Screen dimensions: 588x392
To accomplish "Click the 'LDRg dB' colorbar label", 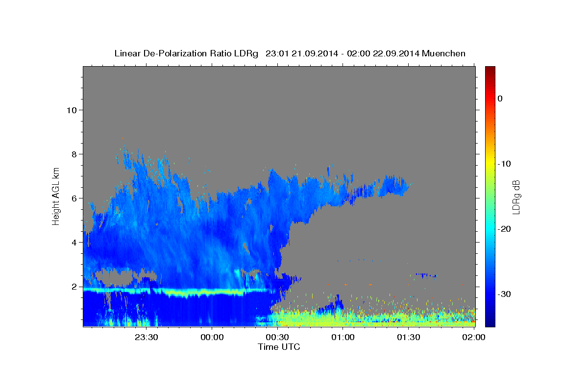I will point(516,197).
